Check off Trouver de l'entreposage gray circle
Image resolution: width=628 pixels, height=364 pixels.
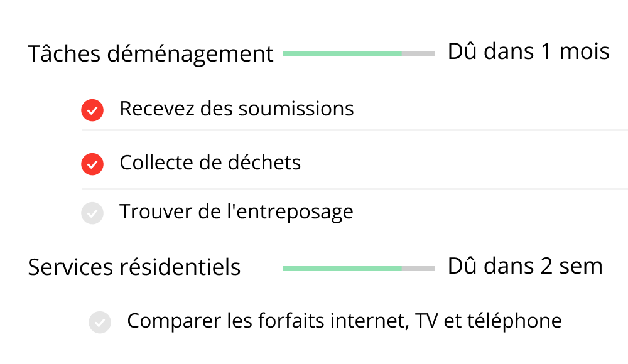pos(92,213)
